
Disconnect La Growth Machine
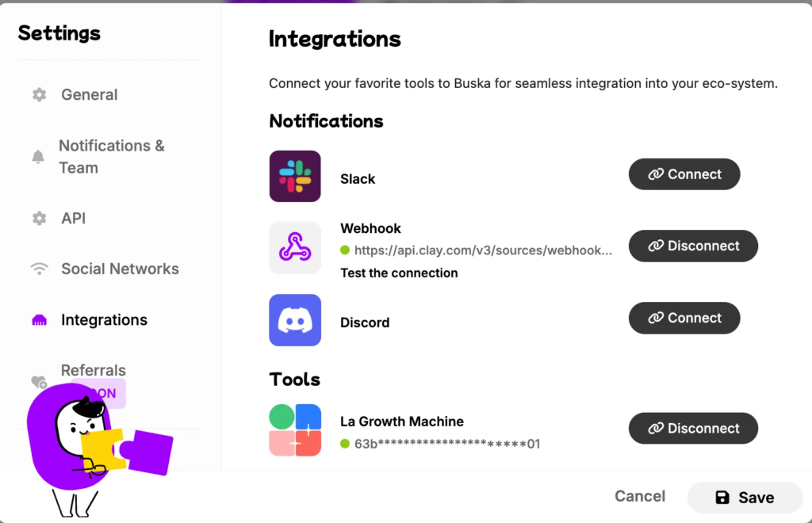(693, 429)
